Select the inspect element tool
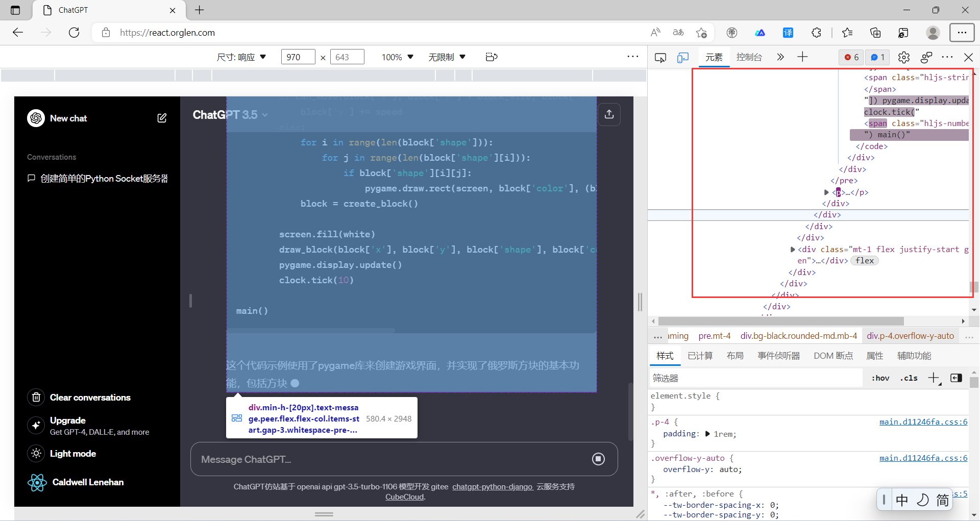 tap(660, 57)
